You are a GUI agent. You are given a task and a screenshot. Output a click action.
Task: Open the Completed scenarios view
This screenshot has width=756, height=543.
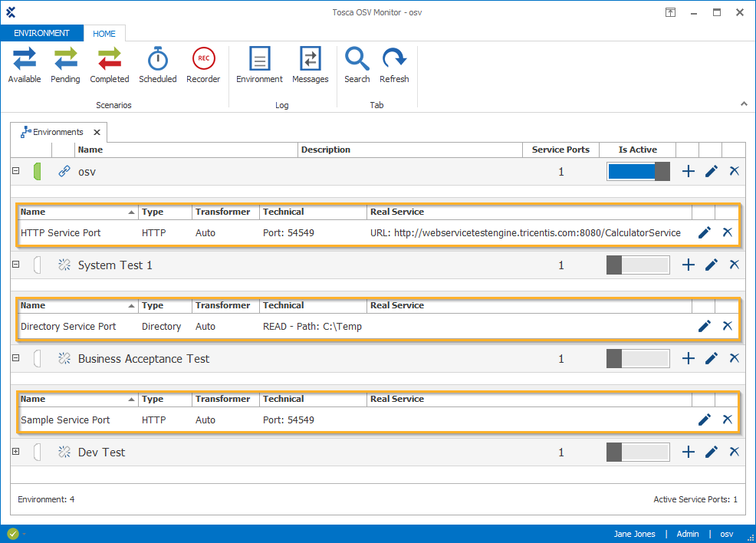(110, 65)
